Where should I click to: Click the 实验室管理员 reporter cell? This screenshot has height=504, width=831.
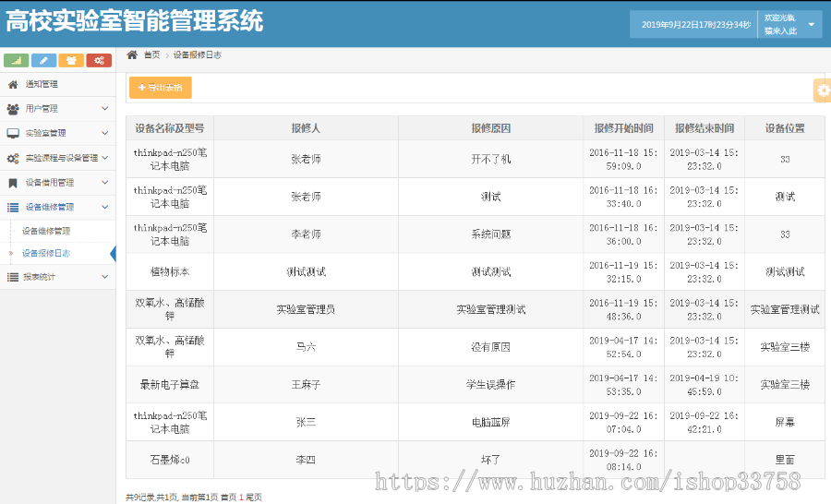(306, 309)
